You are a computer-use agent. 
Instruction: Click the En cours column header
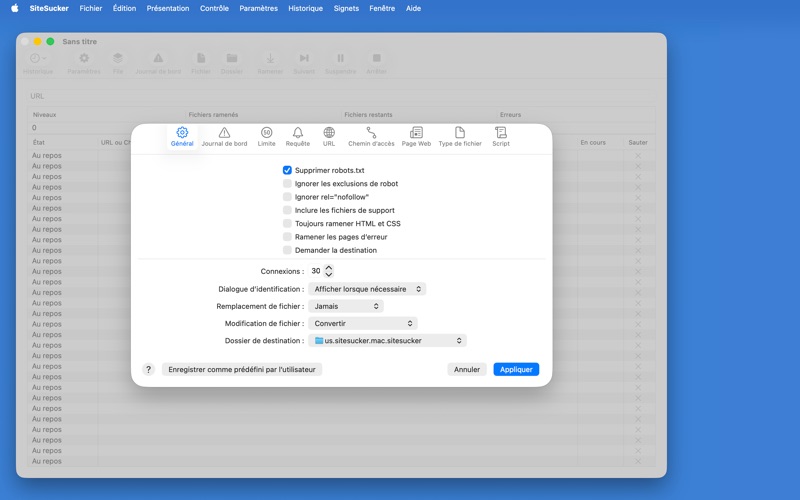click(x=593, y=142)
